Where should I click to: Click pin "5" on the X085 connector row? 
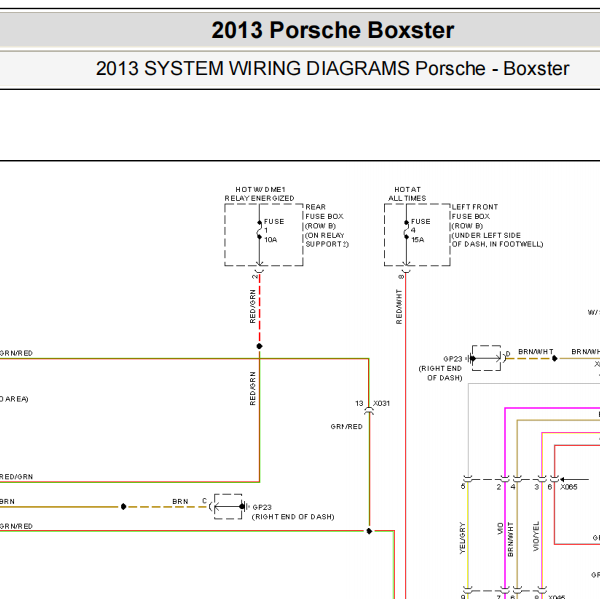(x=463, y=486)
